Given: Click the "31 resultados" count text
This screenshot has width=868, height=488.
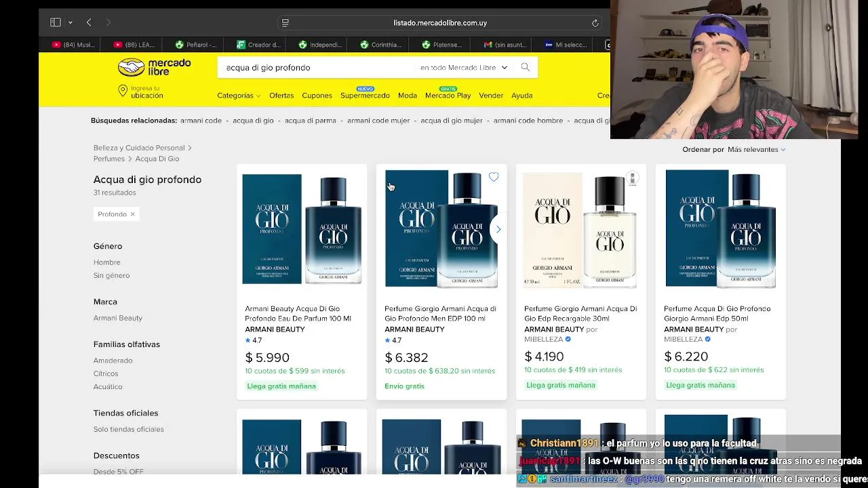Looking at the screenshot, I should pos(115,192).
